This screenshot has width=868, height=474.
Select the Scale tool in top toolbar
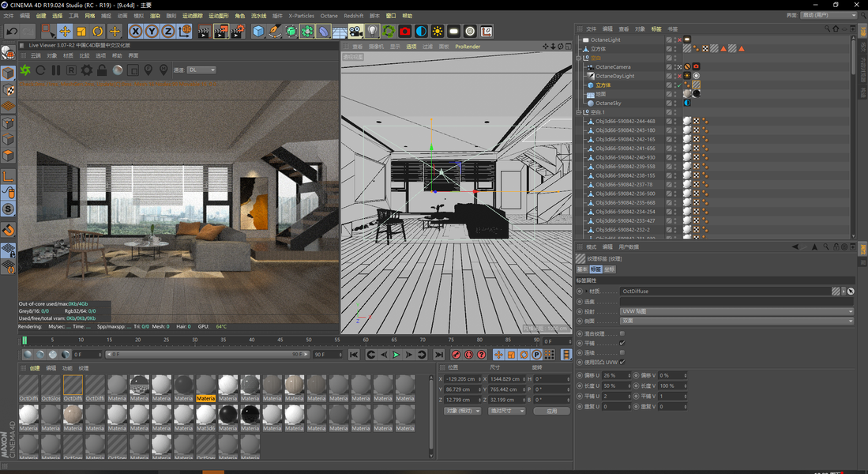click(81, 32)
